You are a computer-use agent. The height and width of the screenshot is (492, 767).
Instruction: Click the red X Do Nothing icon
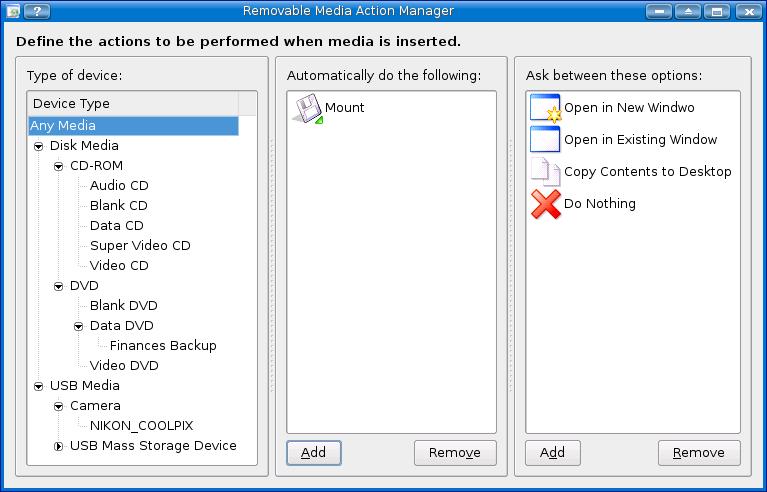pyautogui.click(x=545, y=204)
